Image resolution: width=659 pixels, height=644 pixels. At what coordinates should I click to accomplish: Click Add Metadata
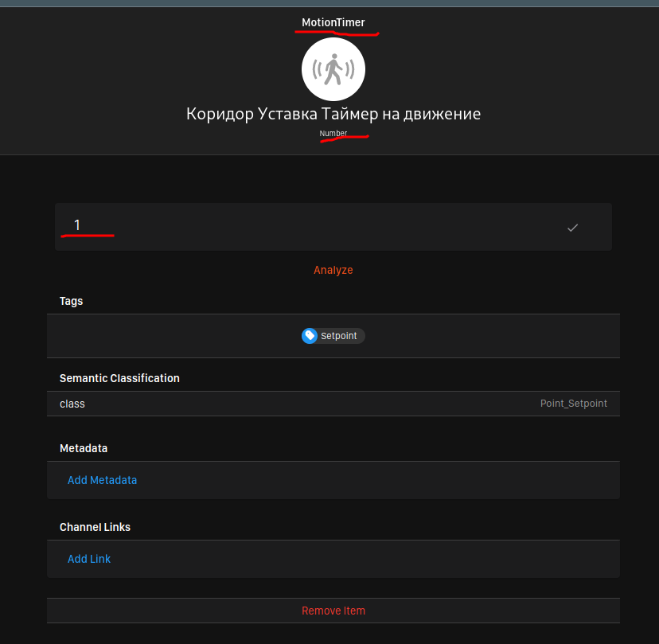tap(102, 480)
